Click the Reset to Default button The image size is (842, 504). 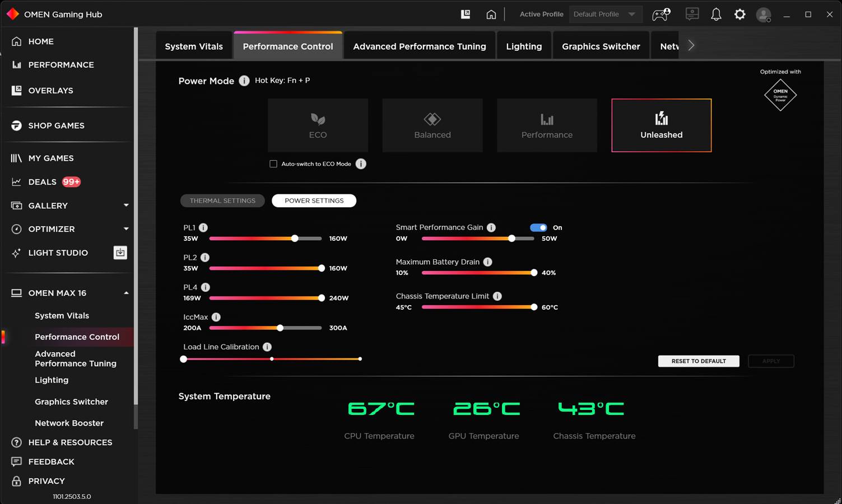(698, 361)
